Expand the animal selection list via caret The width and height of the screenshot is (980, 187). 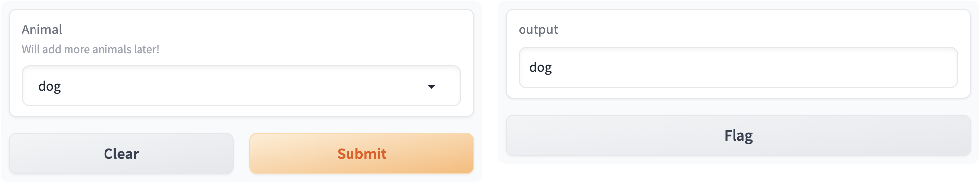(431, 87)
